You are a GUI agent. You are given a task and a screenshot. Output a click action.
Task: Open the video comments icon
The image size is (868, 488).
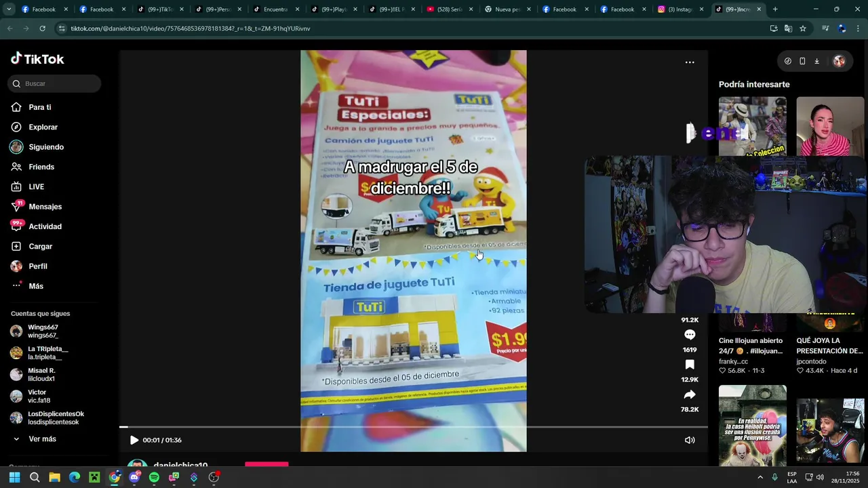pyautogui.click(x=690, y=335)
